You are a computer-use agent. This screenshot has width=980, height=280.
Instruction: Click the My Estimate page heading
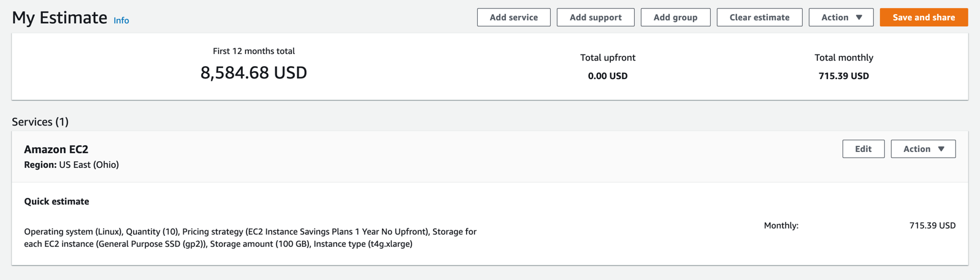tap(59, 18)
